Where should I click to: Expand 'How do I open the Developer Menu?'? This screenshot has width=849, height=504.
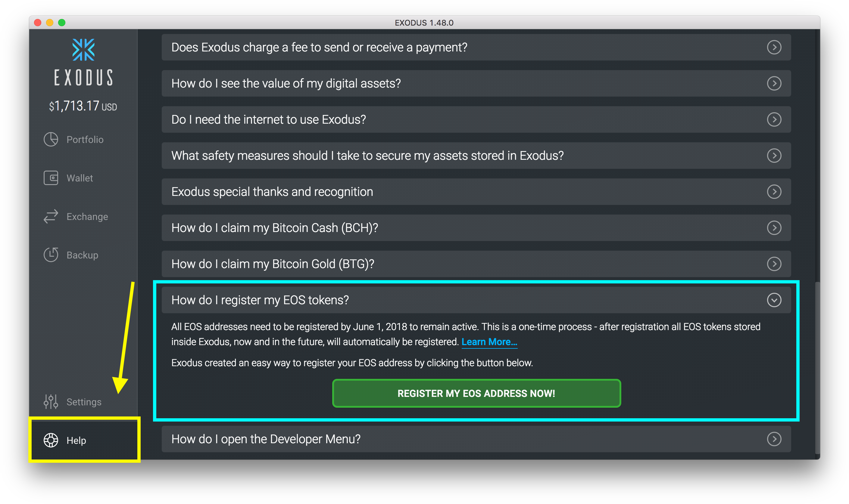774,439
